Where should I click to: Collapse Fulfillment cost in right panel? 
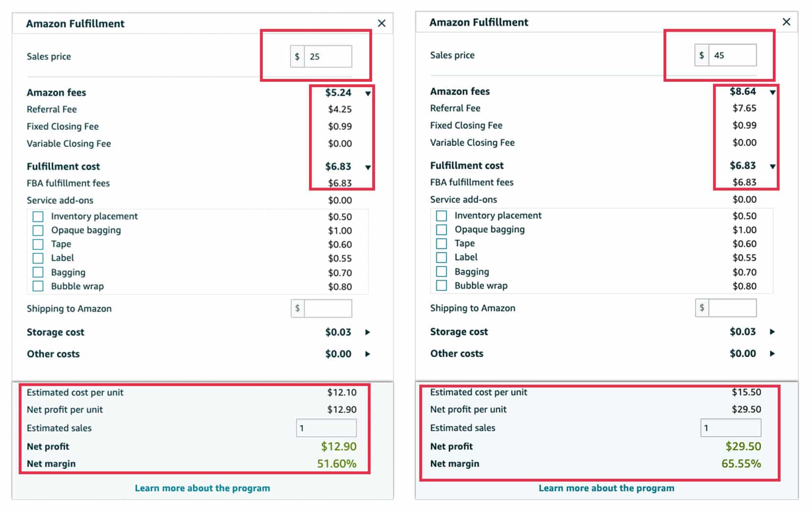coord(772,166)
